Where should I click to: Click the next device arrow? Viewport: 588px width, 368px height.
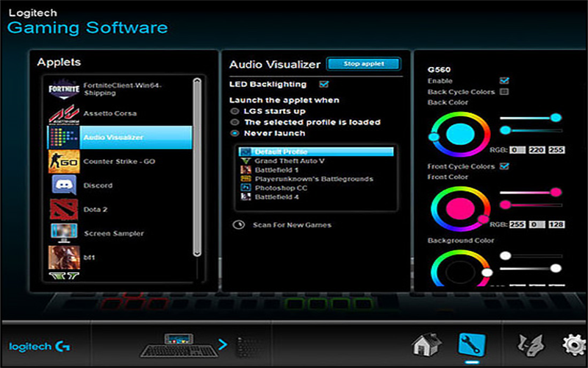coord(223,344)
